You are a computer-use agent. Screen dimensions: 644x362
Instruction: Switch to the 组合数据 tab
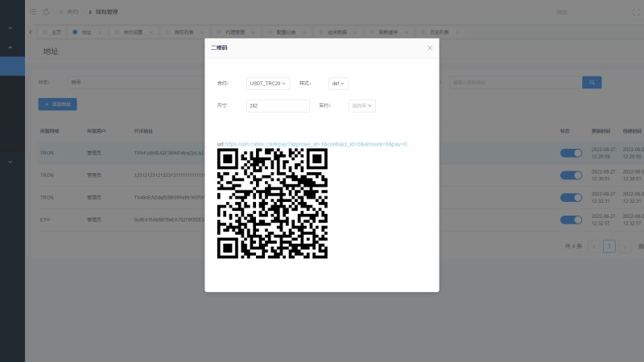click(x=337, y=32)
